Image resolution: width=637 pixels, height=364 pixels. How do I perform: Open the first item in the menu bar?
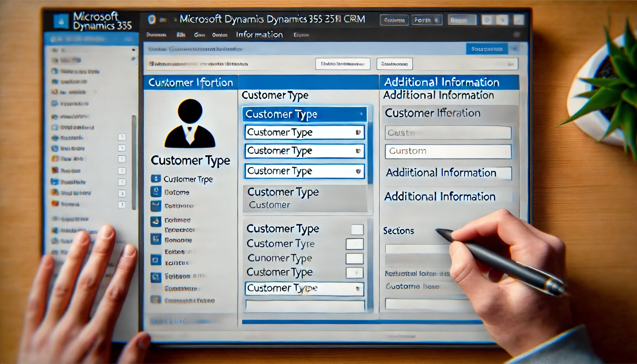click(156, 35)
